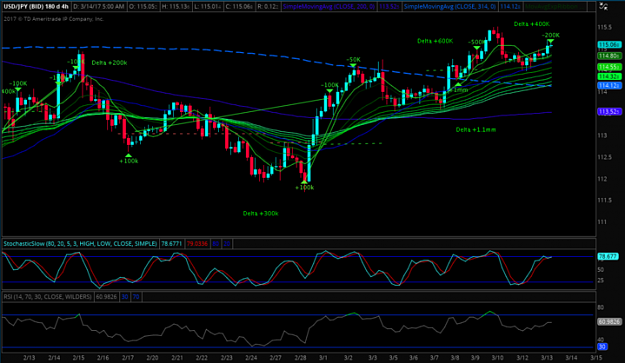
Task: Click the 114.12 value in the header bar
Action: [x=510, y=6]
